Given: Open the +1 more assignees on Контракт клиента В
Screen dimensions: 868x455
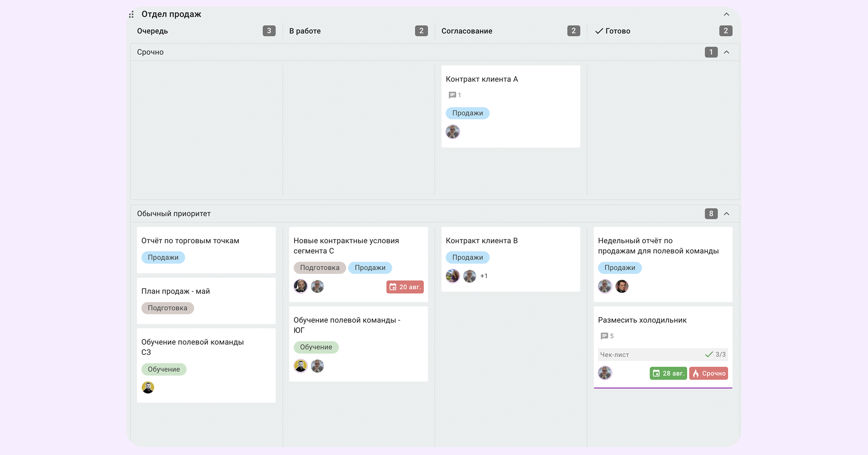Looking at the screenshot, I should pos(484,276).
